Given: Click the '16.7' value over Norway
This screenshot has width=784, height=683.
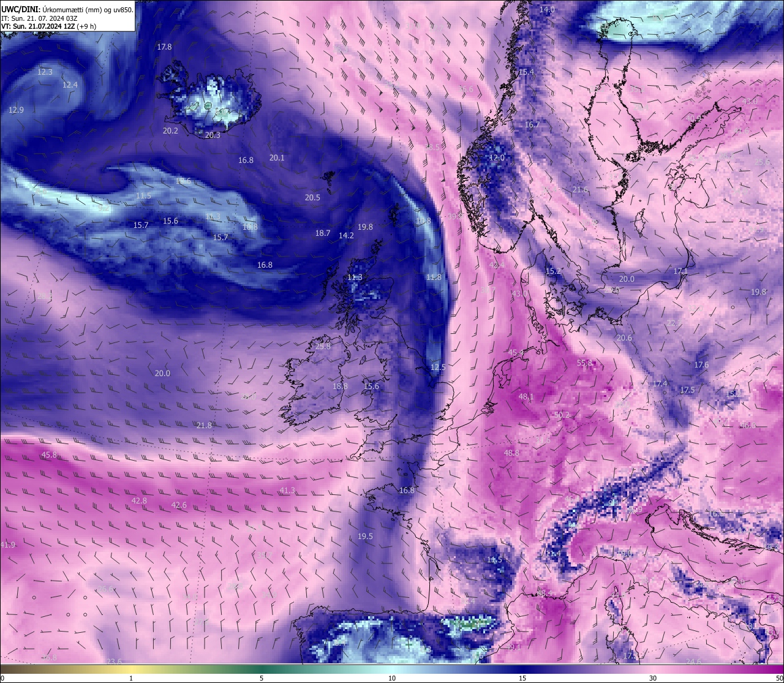Looking at the screenshot, I should tap(532, 124).
